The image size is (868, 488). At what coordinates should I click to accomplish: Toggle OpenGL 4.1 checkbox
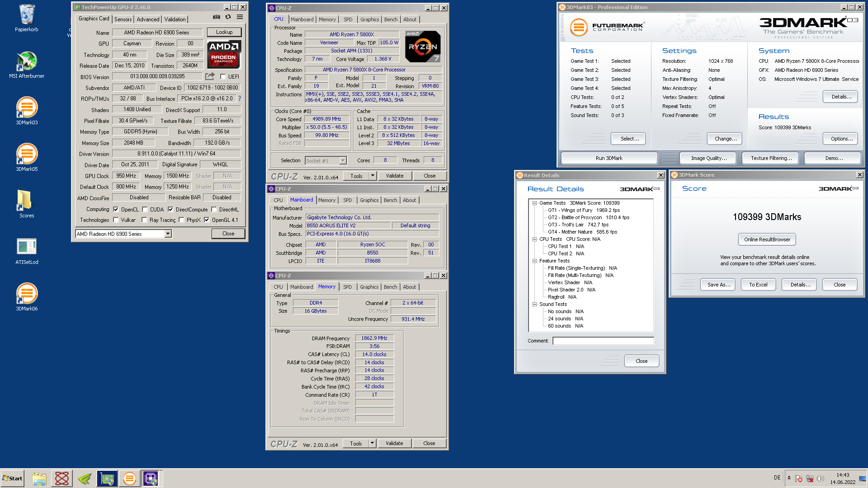207,220
